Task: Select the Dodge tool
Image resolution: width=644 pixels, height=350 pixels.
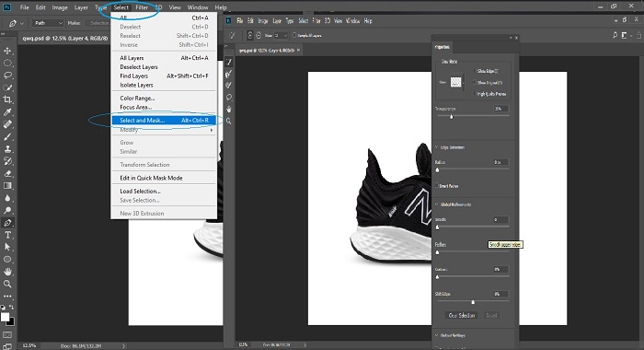Action: coord(7,210)
